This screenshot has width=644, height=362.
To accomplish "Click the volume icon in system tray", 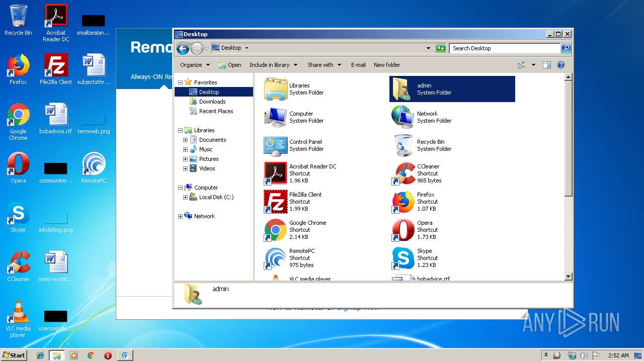I will click(584, 355).
